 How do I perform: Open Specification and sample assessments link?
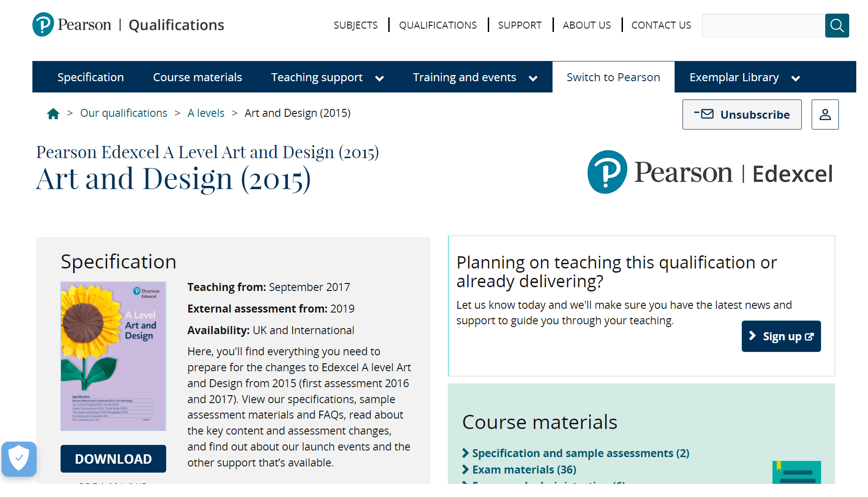tap(580, 453)
